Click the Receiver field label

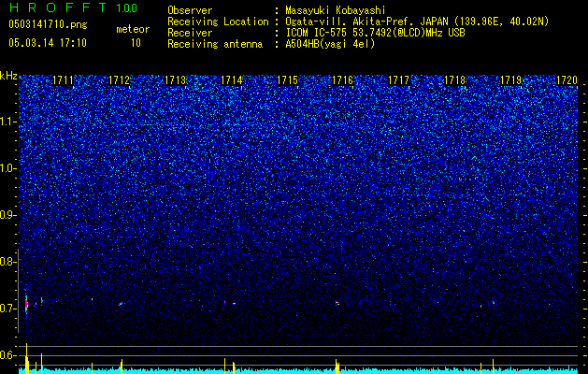click(x=190, y=33)
